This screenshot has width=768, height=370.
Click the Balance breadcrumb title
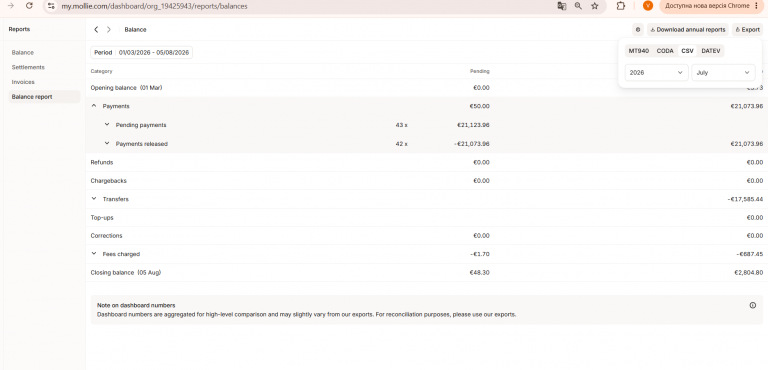tap(135, 29)
